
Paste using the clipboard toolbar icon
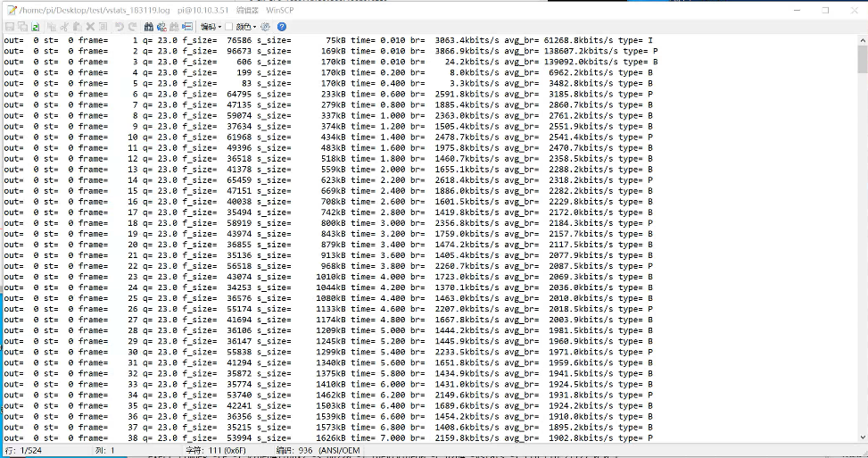78,27
